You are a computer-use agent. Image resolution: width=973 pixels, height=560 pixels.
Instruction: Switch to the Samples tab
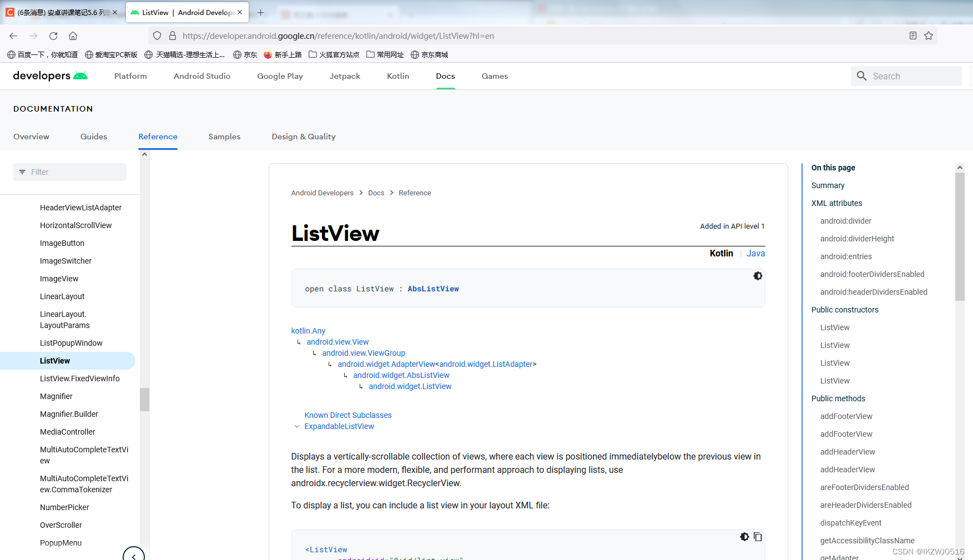pyautogui.click(x=224, y=137)
